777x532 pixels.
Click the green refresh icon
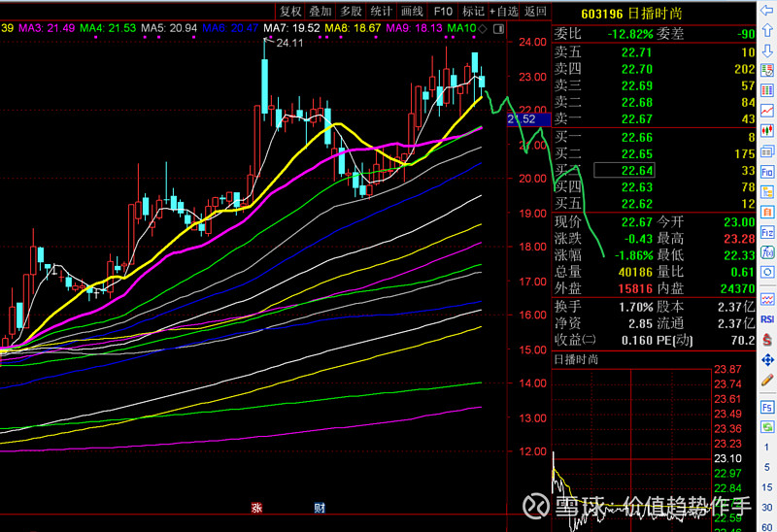pyautogui.click(x=767, y=426)
